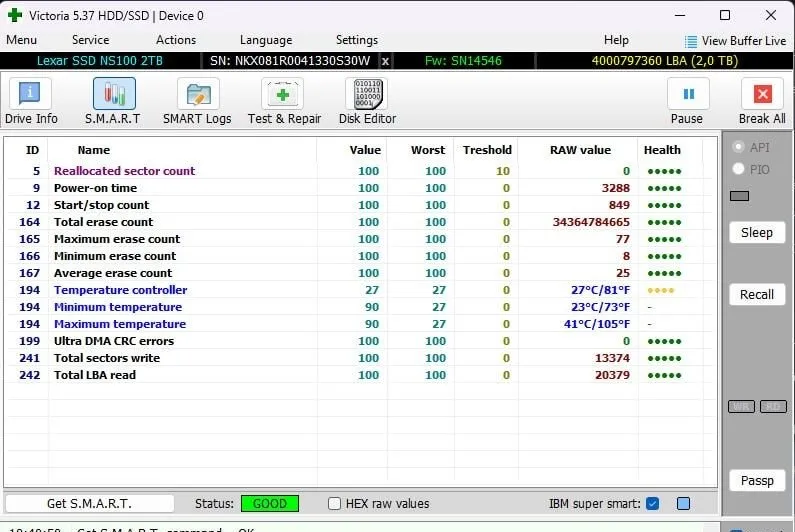Click the Worst column header
The image size is (795, 532).
428,150
